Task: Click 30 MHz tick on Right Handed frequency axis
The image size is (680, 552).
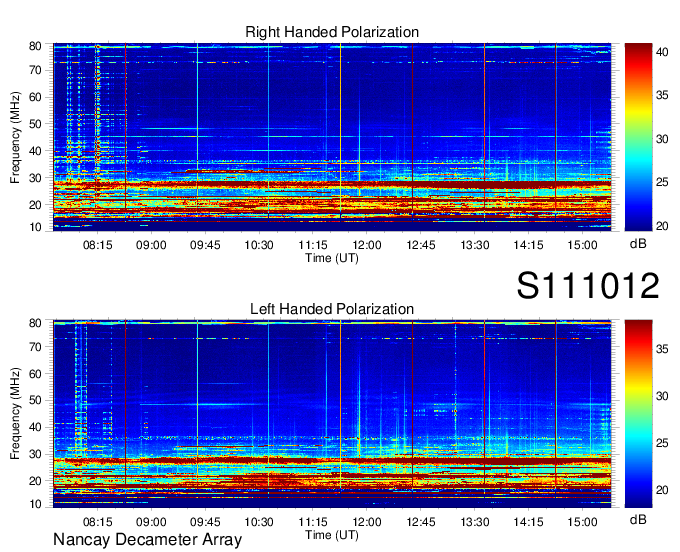Action: click(x=35, y=178)
